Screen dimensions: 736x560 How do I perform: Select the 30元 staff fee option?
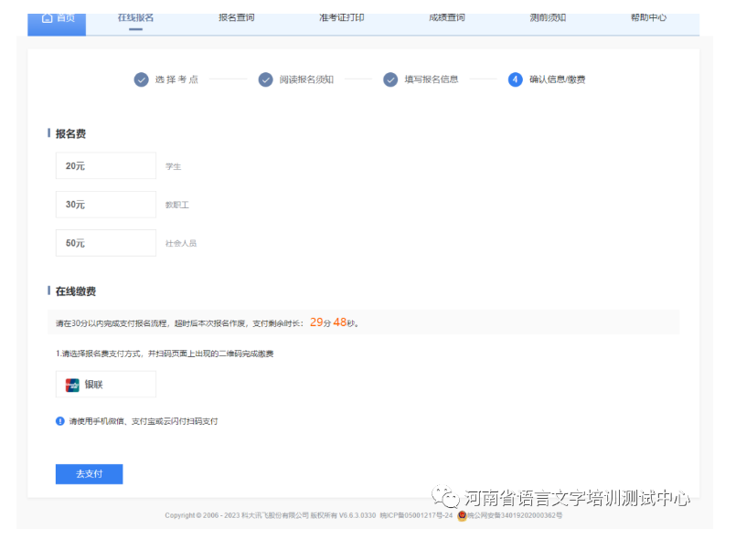pyautogui.click(x=105, y=205)
